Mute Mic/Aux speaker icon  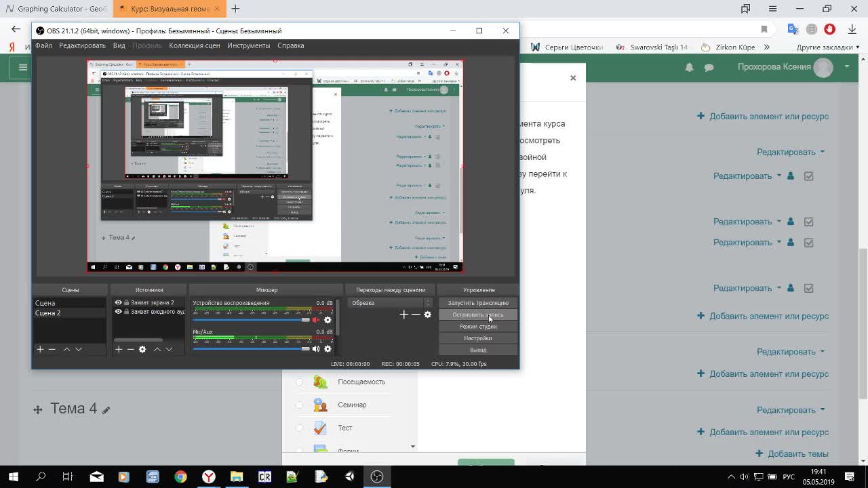pos(316,349)
